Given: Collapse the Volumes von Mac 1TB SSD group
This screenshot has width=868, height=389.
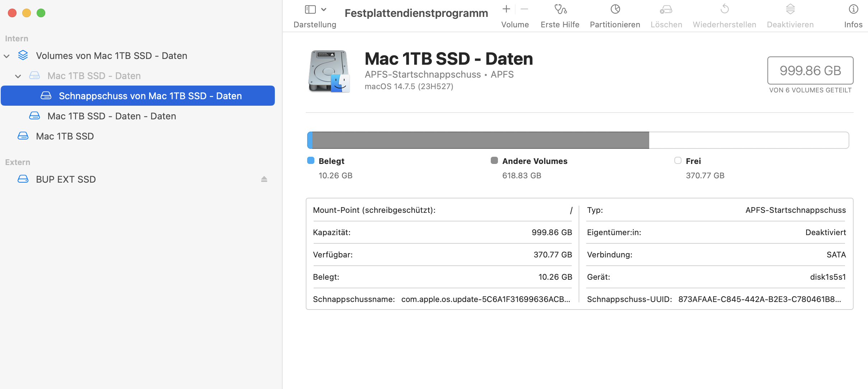Looking at the screenshot, I should (6, 56).
